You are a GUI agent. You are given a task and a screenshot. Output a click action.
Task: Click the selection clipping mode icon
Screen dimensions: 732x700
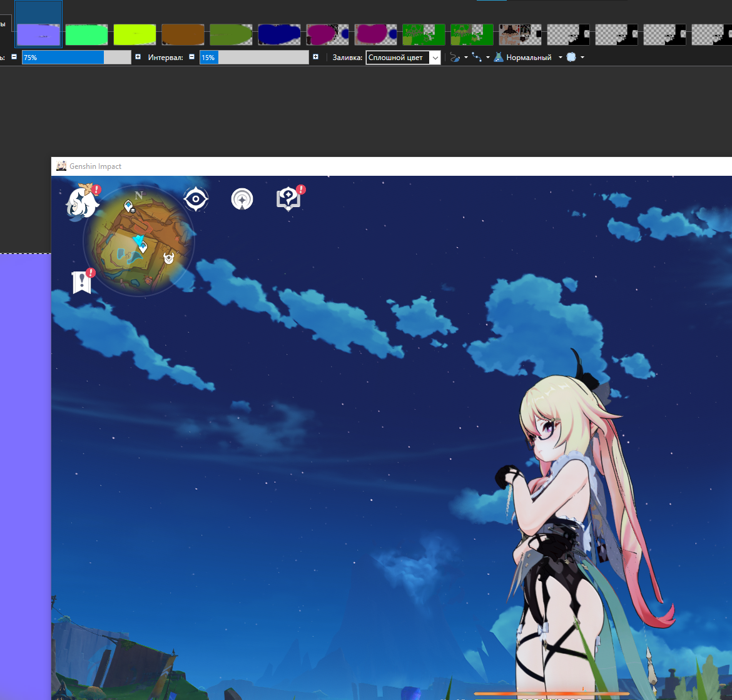[477, 58]
